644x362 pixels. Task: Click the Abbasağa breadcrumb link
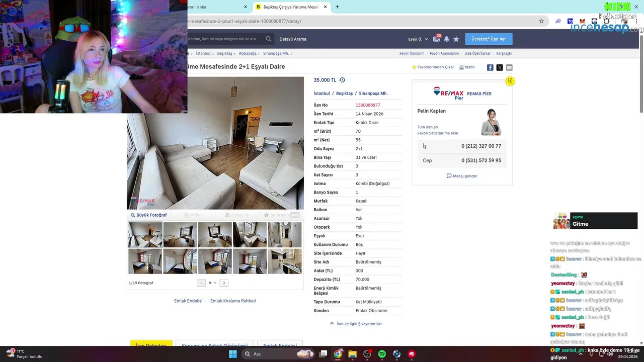pos(248,53)
